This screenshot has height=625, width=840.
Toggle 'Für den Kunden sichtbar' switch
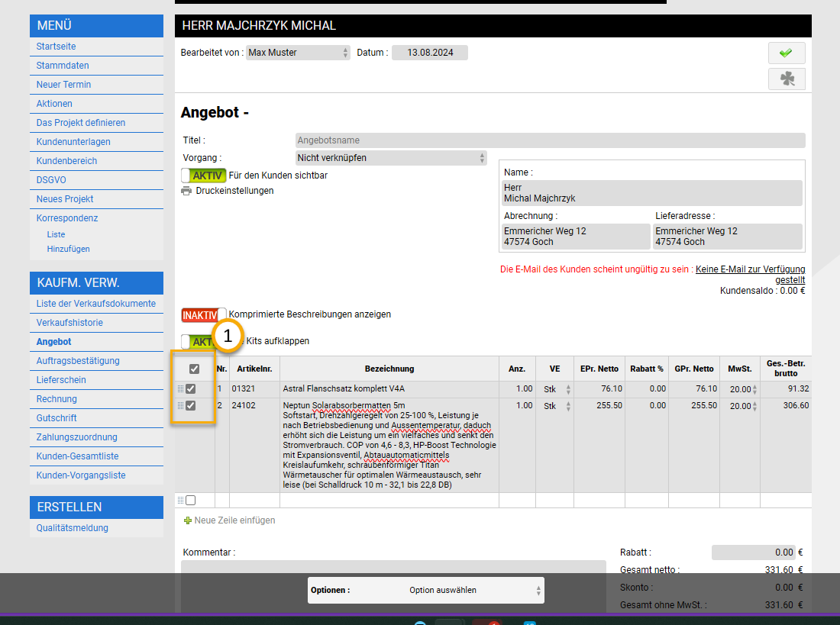point(203,176)
